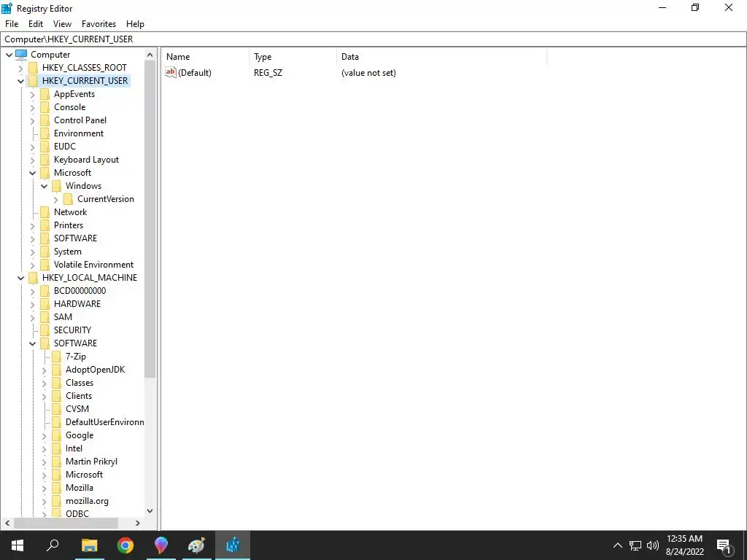Screen dimensions: 747x560
Task: Click the SECURITY folder icon
Action: [44, 330]
